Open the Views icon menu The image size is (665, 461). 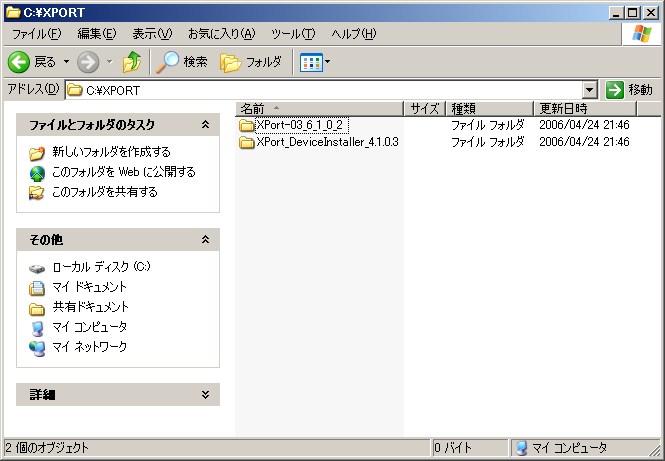(311, 62)
